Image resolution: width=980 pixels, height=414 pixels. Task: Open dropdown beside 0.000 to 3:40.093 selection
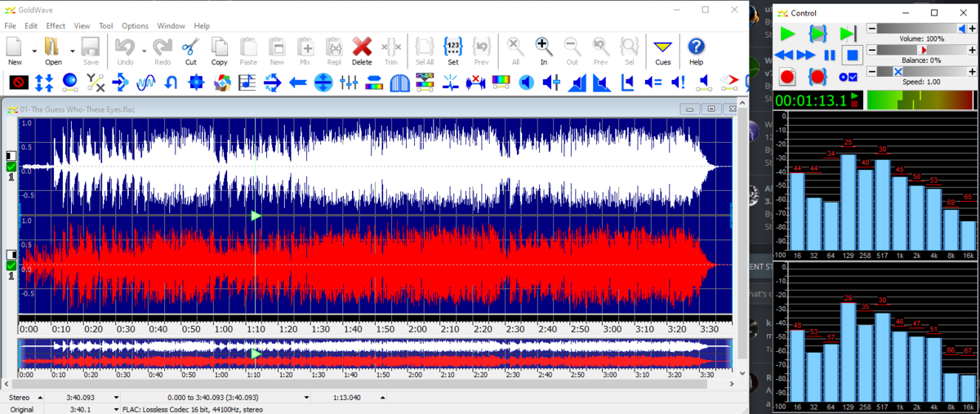[306, 398]
